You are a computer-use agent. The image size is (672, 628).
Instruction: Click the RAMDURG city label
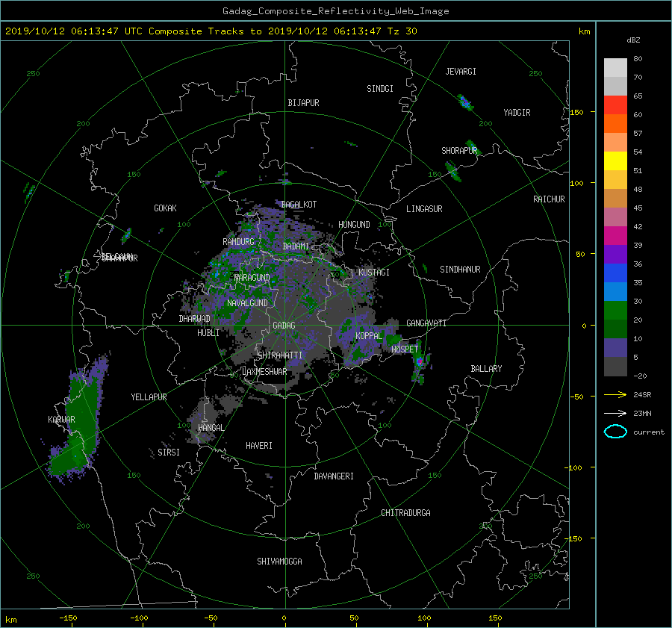pyautogui.click(x=238, y=242)
